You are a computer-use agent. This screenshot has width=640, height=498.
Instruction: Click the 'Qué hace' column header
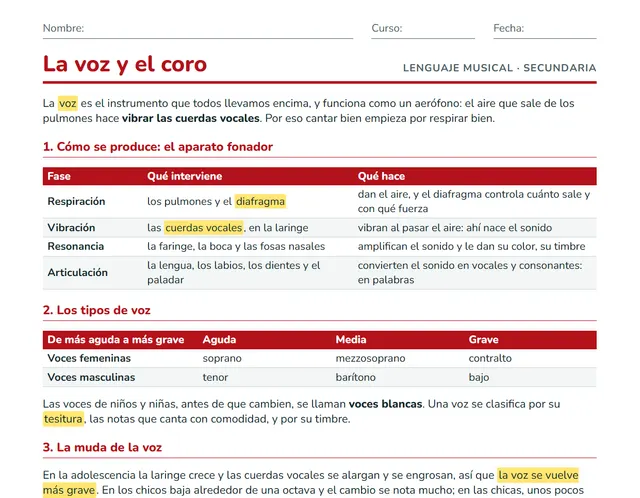[381, 176]
